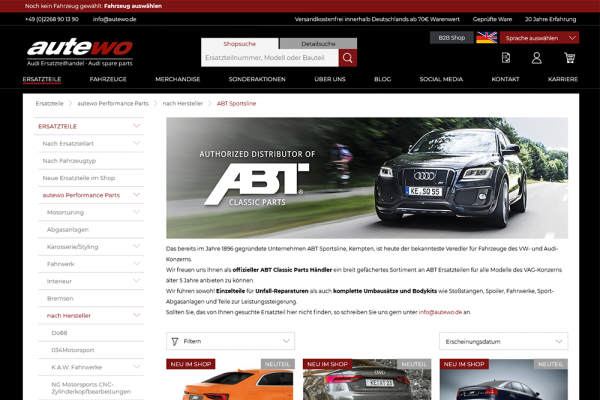Expand the Filtern panel chevron

pyautogui.click(x=286, y=341)
